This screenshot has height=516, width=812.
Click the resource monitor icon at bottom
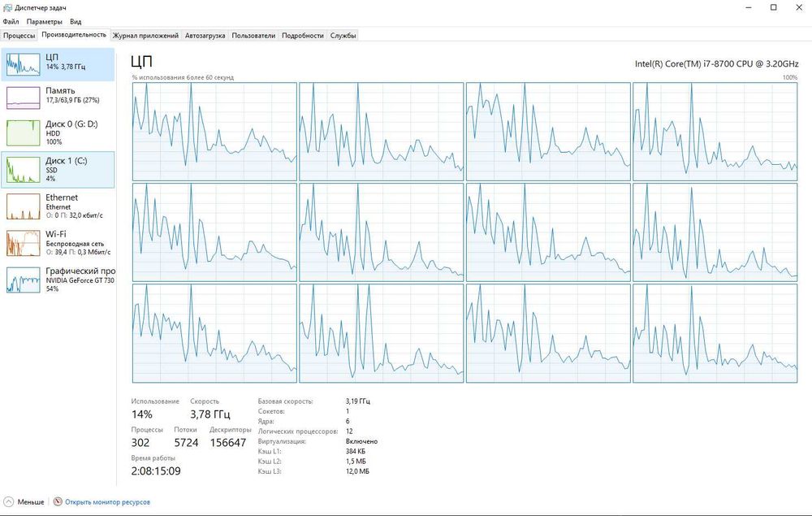58,501
